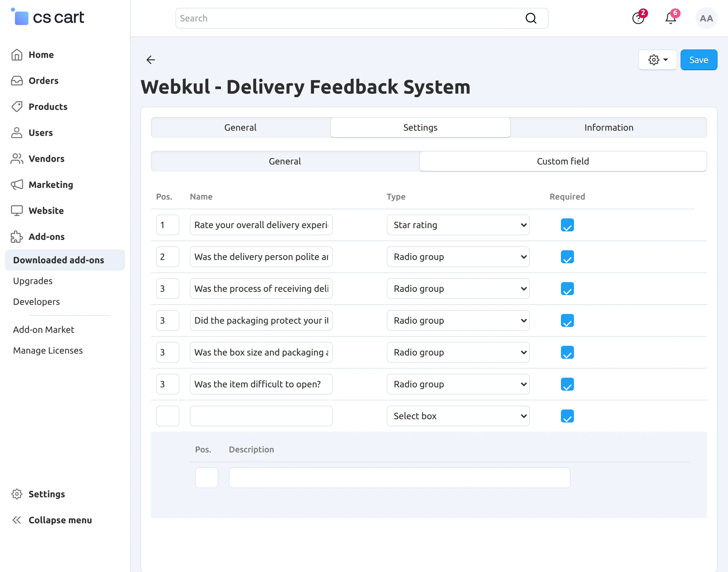
Task: Open the AA user avatar menu
Action: [x=706, y=19]
